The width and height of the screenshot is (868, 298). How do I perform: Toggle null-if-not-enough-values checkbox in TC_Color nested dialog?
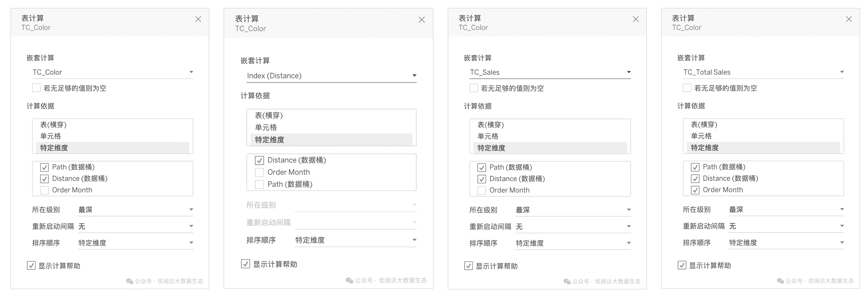(36, 88)
